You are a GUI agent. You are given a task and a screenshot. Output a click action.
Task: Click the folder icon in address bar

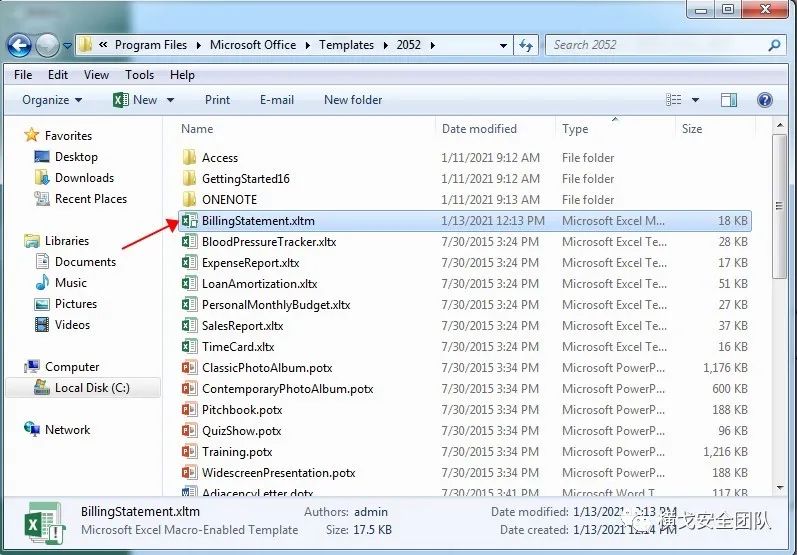click(85, 45)
